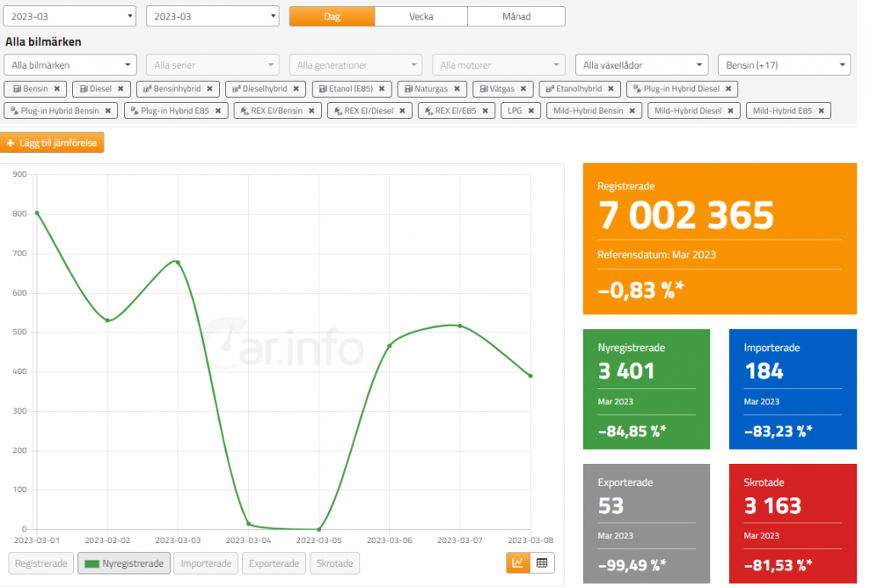
Task: Click the 2023-03-03 data point on chart
Action: (178, 262)
